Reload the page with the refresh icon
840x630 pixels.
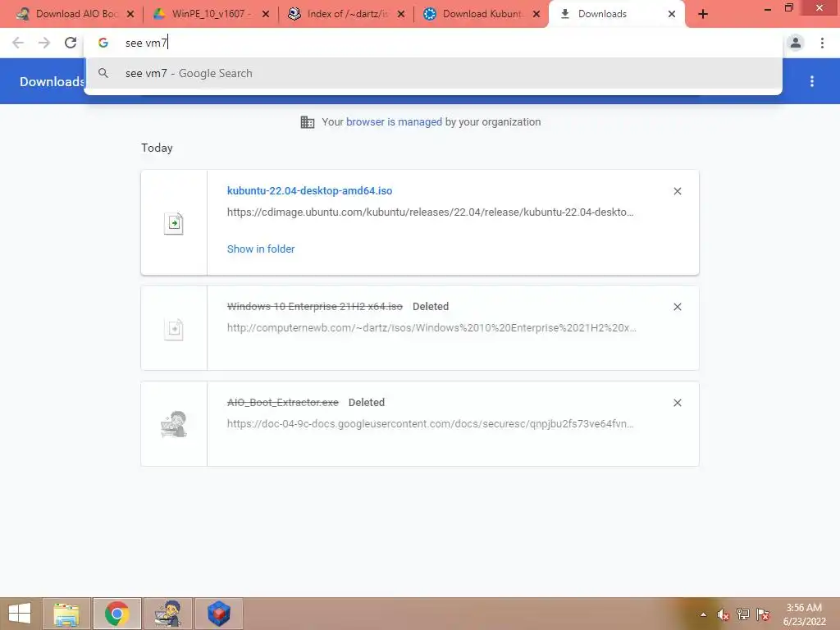(71, 43)
